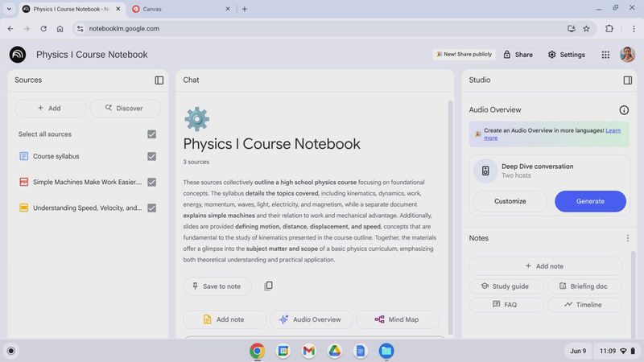Click the Deep Dive speaker icon
Screen dimensions: 644x362
(x=485, y=171)
